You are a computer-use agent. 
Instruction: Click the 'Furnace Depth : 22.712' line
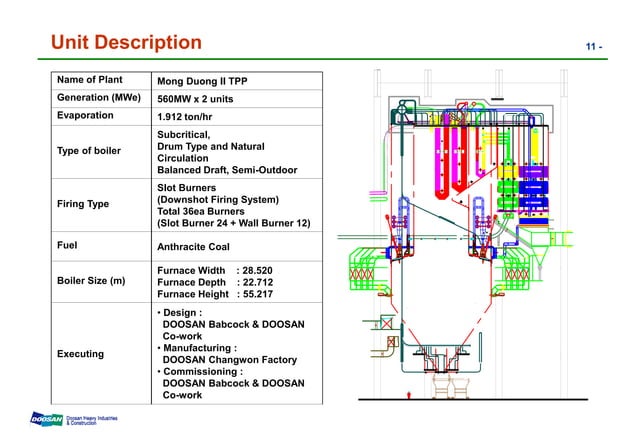coord(215,282)
